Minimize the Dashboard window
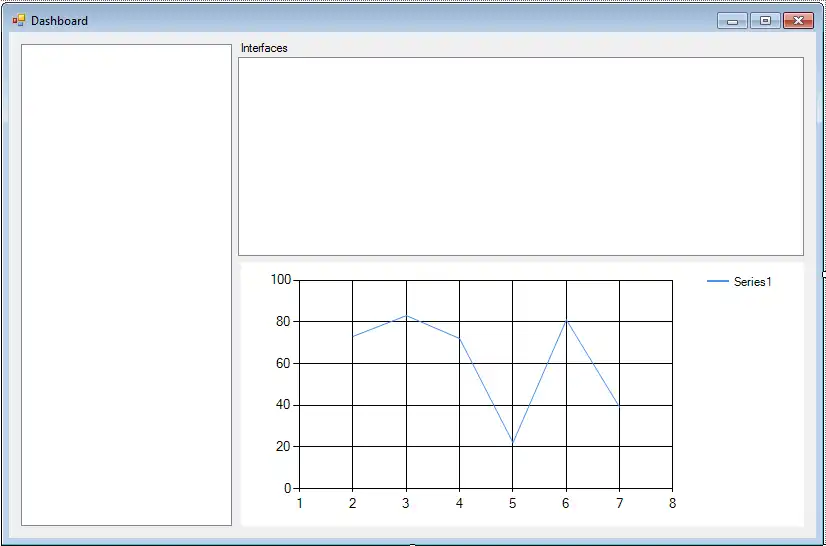The width and height of the screenshot is (826, 546). [732, 21]
